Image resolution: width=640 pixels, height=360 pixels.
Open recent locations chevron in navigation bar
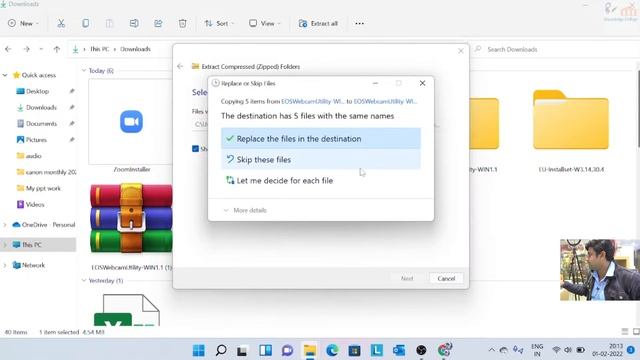[41, 49]
